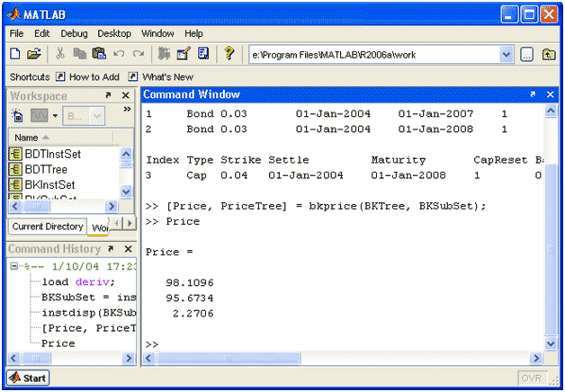565x392 pixels.
Task: Select '[Price, PriceT' history entry
Action: (x=89, y=328)
